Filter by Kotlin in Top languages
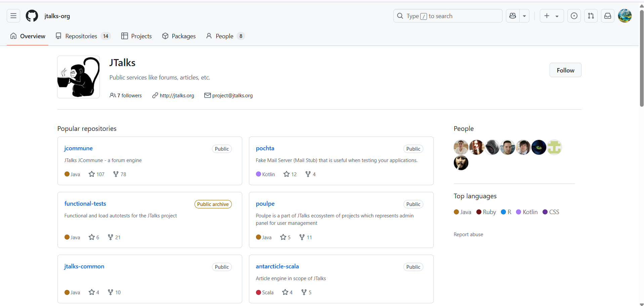The width and height of the screenshot is (644, 306). 527,212
